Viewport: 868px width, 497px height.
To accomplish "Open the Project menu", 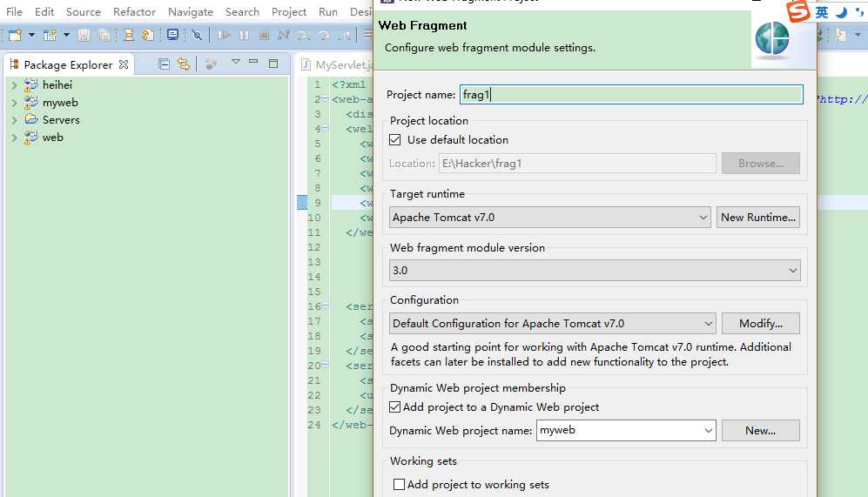I will point(288,11).
